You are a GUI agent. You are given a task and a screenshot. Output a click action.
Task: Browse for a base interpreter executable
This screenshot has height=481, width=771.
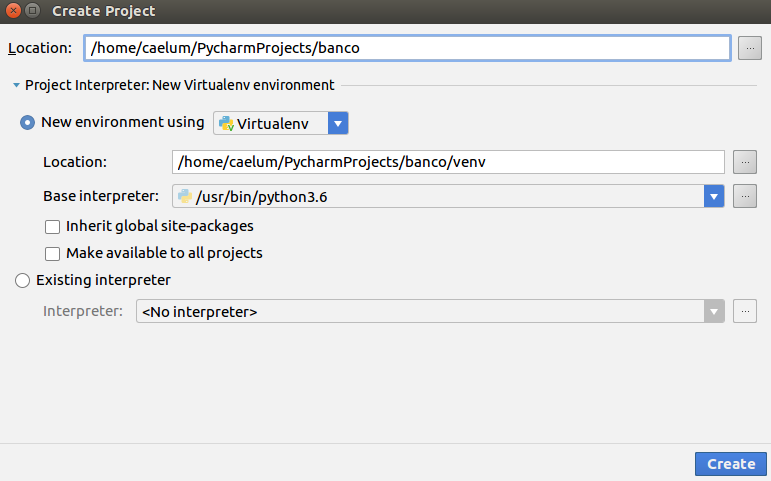[744, 196]
